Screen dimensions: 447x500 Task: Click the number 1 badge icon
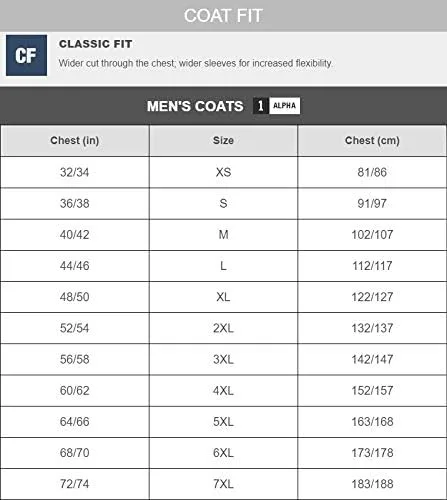[x=261, y=106]
